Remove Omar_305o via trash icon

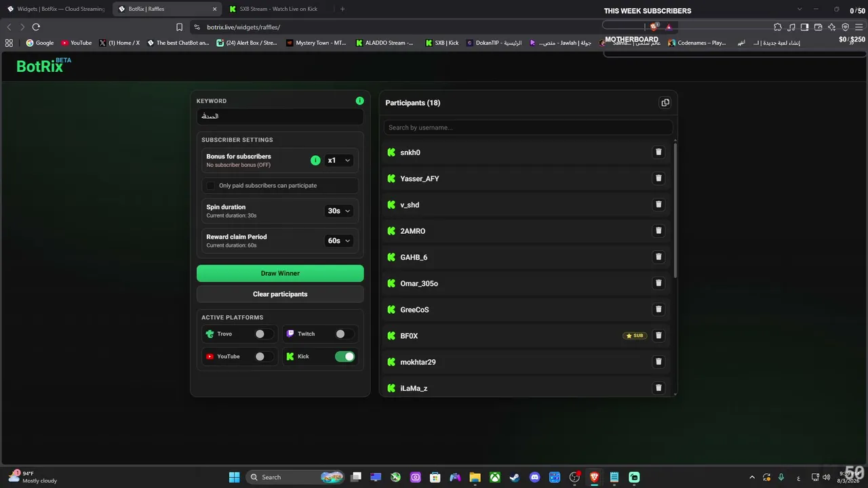(658, 283)
